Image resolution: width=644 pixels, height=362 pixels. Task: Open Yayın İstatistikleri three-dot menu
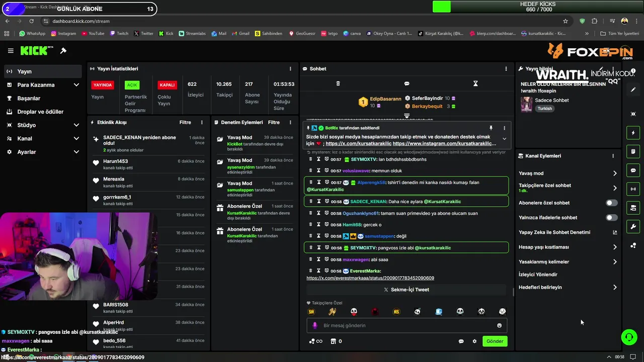(290, 69)
